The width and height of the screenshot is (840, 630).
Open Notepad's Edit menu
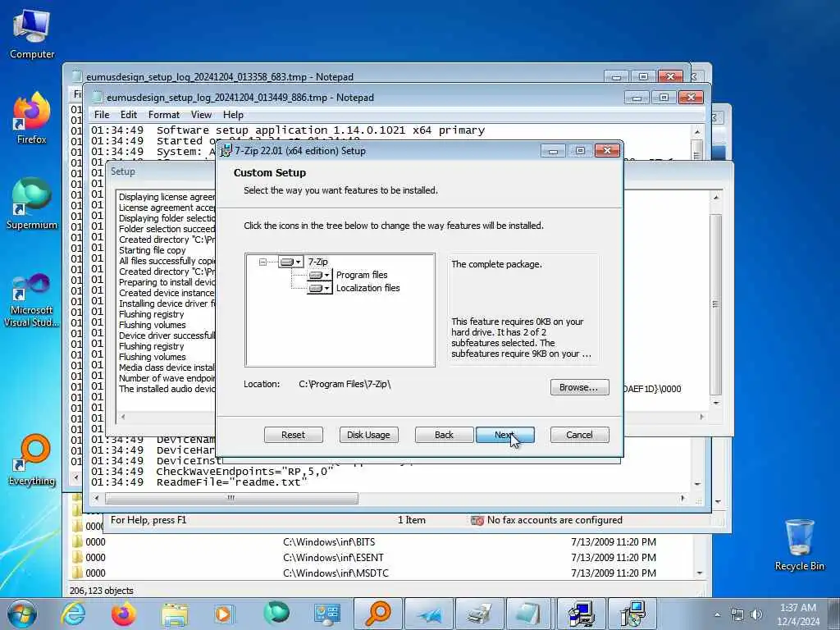[129, 115]
